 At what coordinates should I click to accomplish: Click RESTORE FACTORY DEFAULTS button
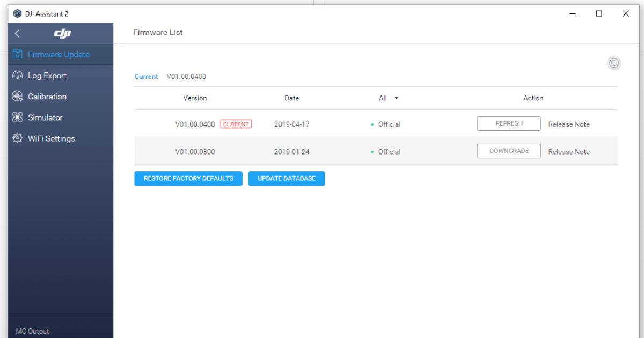(x=188, y=179)
